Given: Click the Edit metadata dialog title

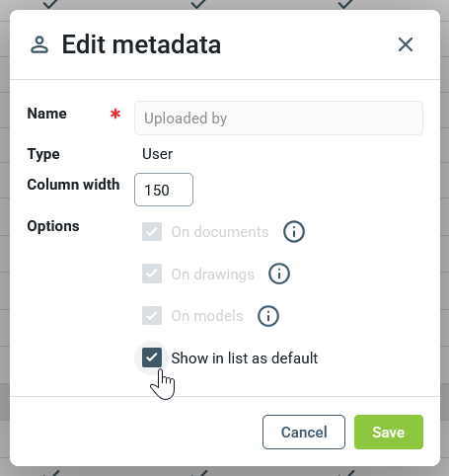Looking at the screenshot, I should point(141,44).
